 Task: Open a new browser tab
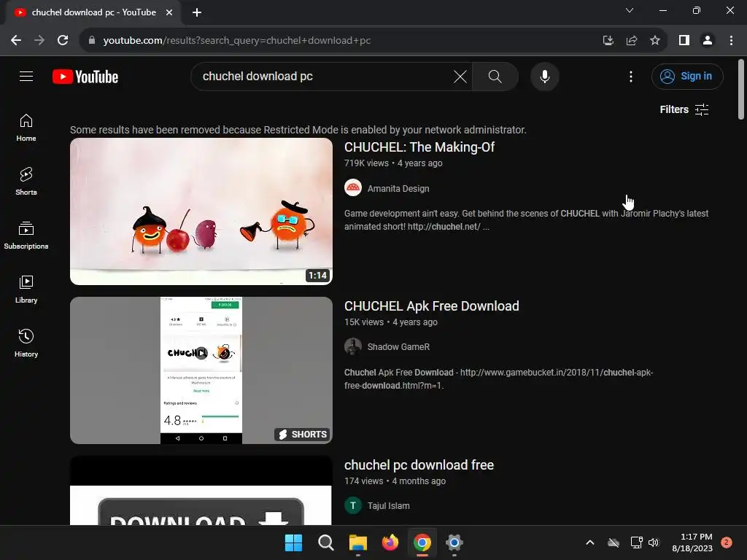click(x=197, y=12)
